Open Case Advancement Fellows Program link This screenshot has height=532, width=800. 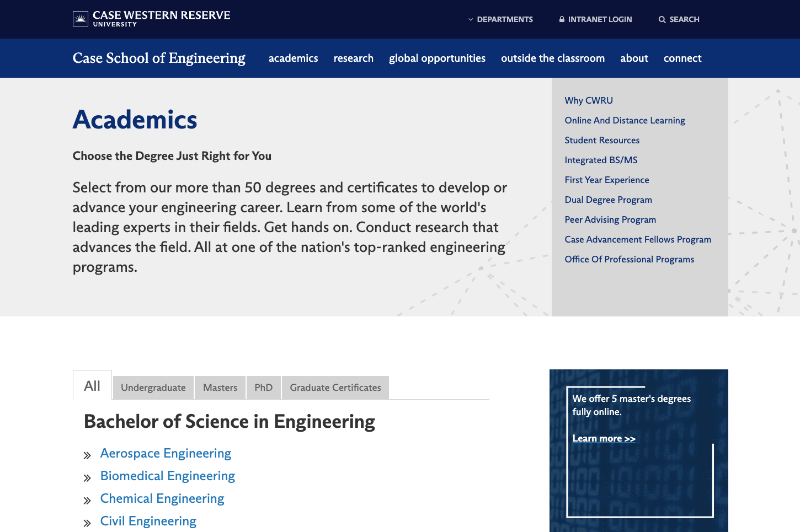point(638,239)
